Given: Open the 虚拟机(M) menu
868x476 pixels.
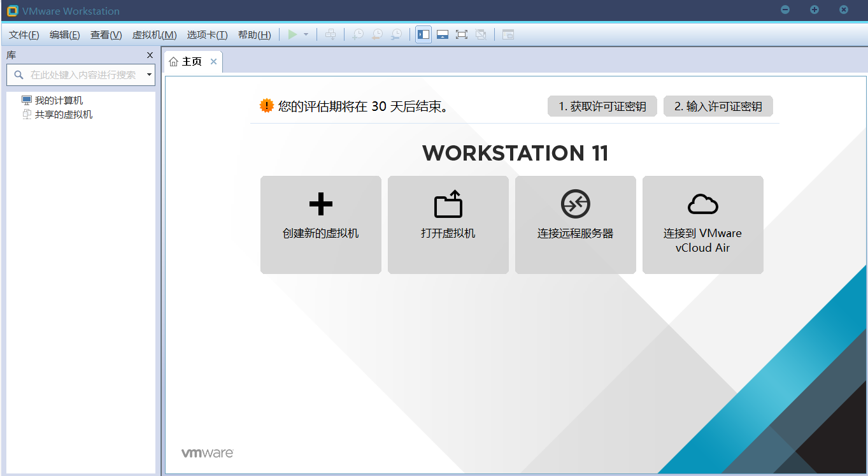Looking at the screenshot, I should (154, 35).
